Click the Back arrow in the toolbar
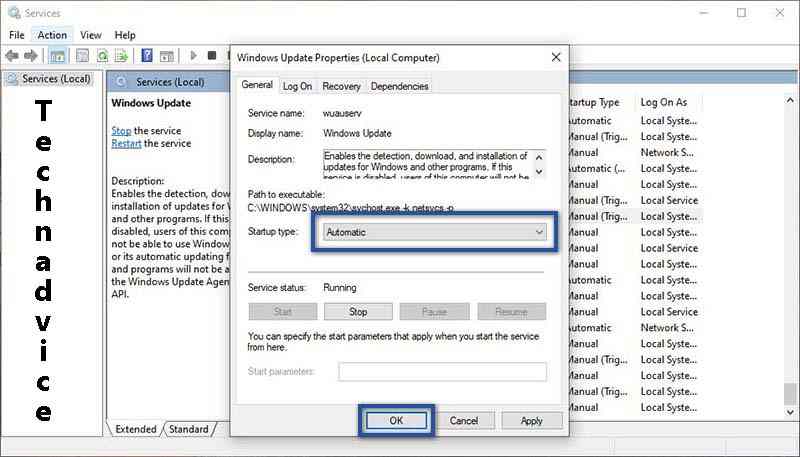The width and height of the screenshot is (800, 457). [12, 56]
